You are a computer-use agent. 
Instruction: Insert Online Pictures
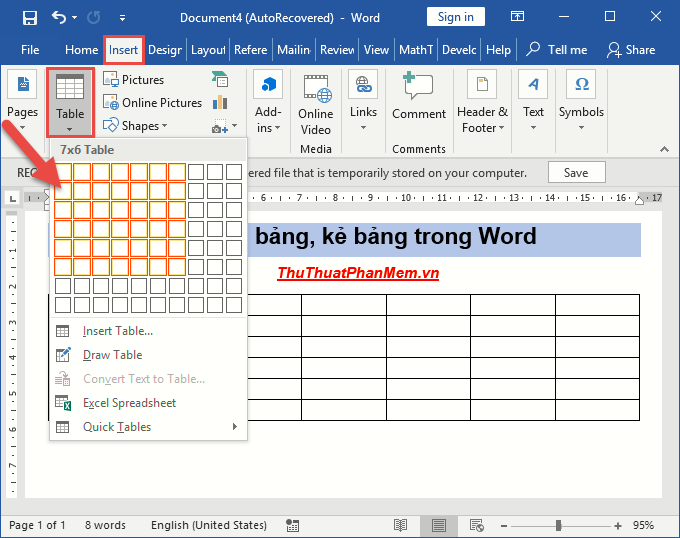coord(153,103)
